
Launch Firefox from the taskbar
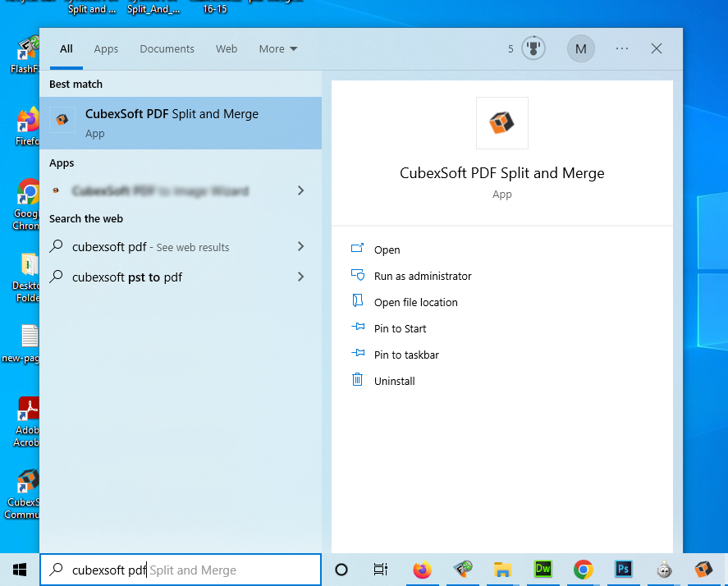[x=422, y=570]
